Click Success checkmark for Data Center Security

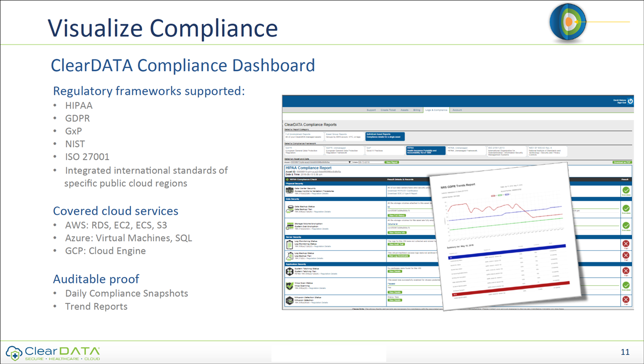(626, 191)
